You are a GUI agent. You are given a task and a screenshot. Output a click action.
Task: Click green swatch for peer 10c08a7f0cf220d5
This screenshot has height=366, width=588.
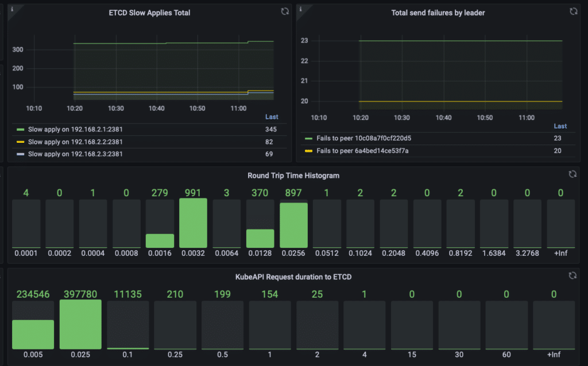coord(308,139)
